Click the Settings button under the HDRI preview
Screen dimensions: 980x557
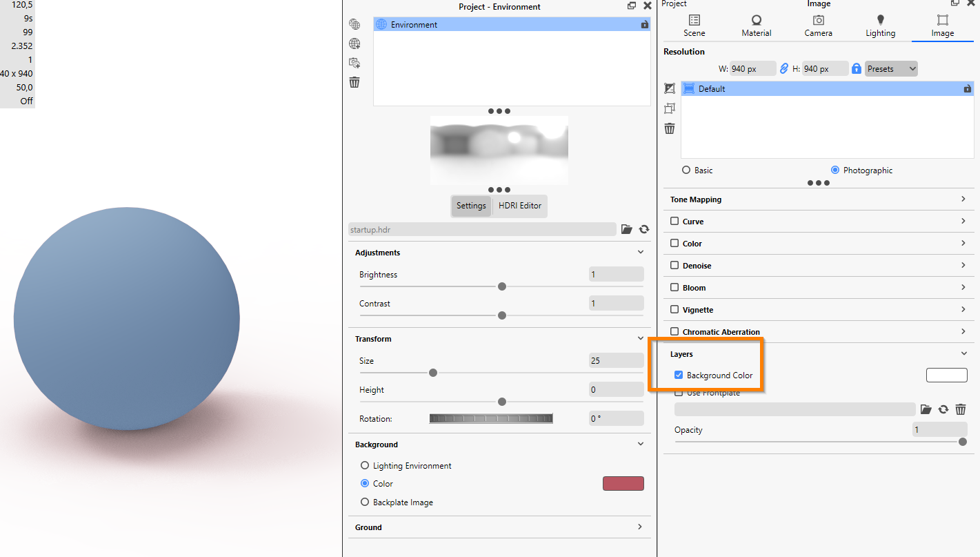[471, 206]
